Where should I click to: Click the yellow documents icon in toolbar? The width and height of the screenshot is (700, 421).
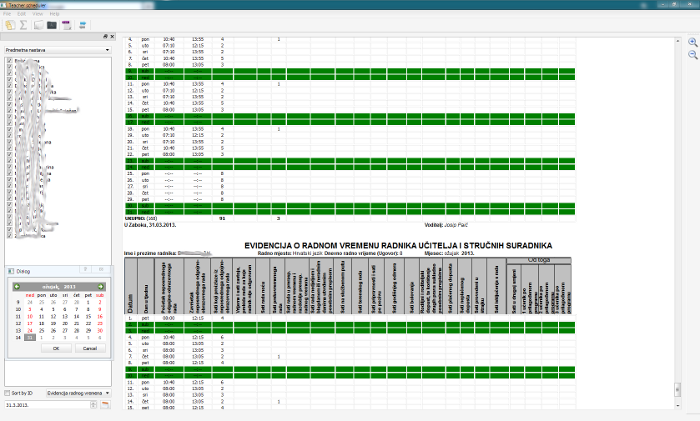coord(10,24)
